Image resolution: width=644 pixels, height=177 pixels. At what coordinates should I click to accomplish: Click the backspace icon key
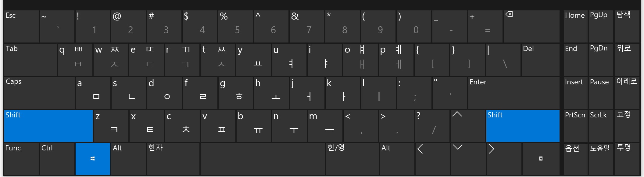(x=531, y=27)
